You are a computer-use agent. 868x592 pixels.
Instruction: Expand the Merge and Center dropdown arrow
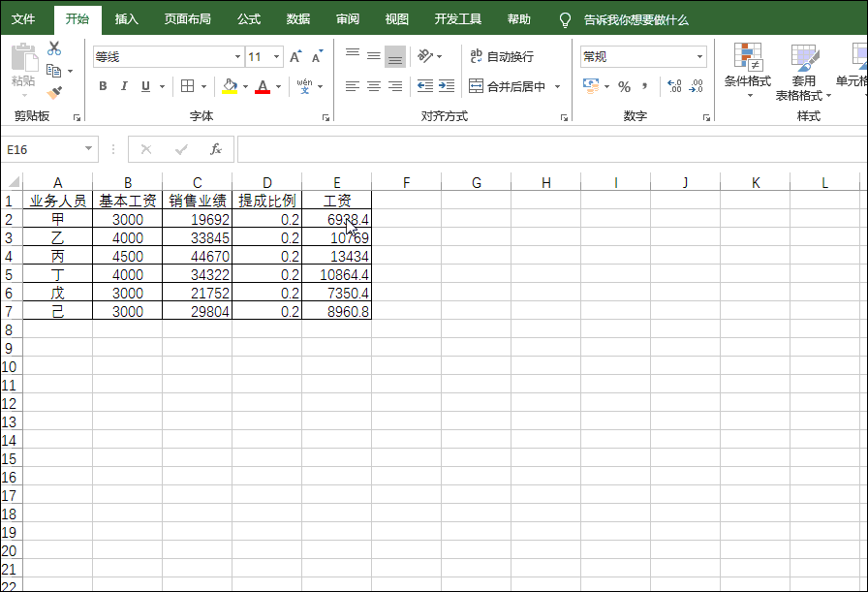pyautogui.click(x=557, y=87)
